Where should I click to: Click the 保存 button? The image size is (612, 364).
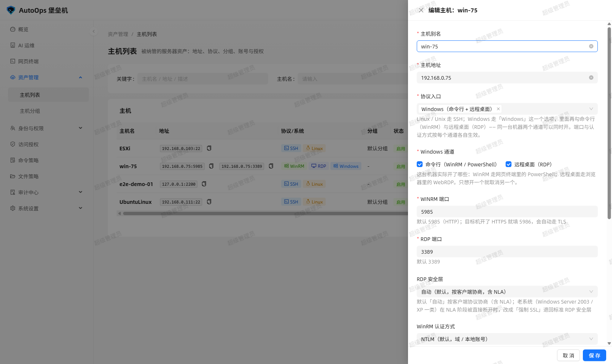point(595,355)
